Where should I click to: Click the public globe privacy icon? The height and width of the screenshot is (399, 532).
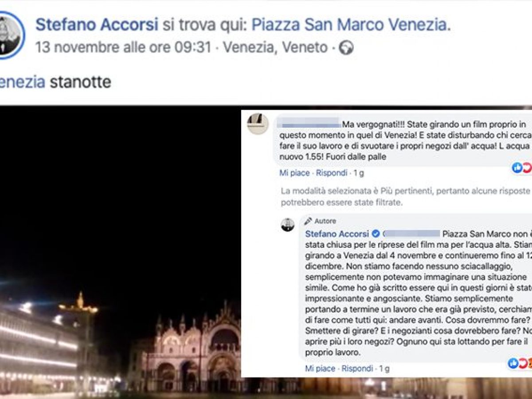[346, 48]
